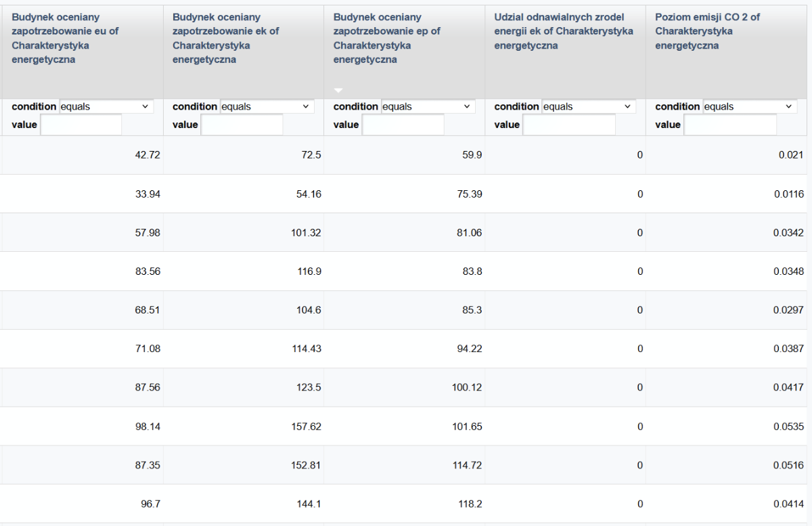The height and width of the screenshot is (526, 812).
Task: Open condition dropdown for Udzial odnawialnych zrodel column
Action: pyautogui.click(x=589, y=106)
